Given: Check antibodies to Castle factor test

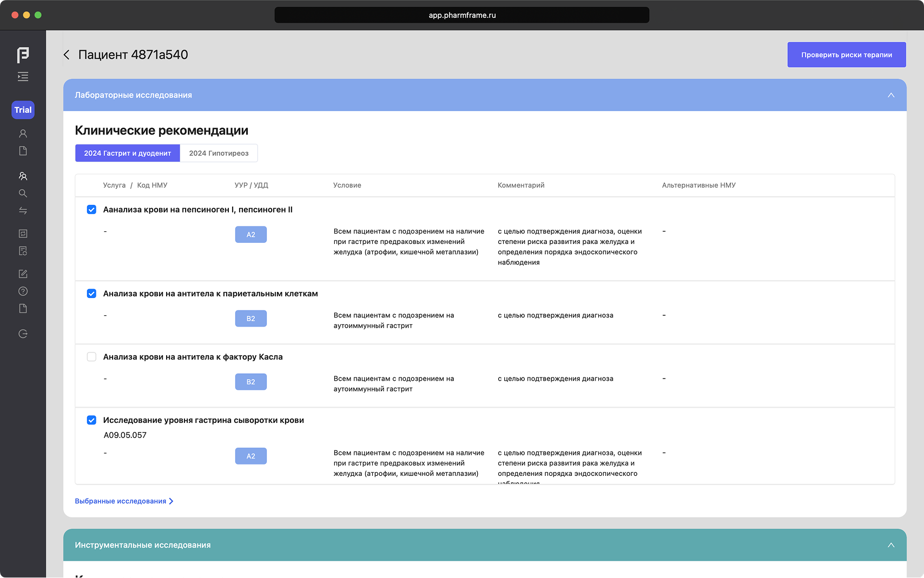Looking at the screenshot, I should coord(91,357).
